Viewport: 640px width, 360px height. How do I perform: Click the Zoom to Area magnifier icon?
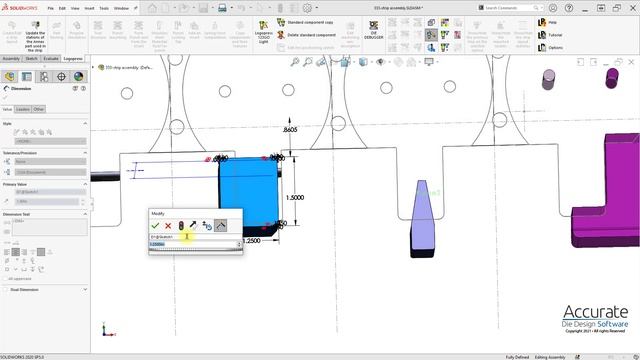tap(308, 62)
